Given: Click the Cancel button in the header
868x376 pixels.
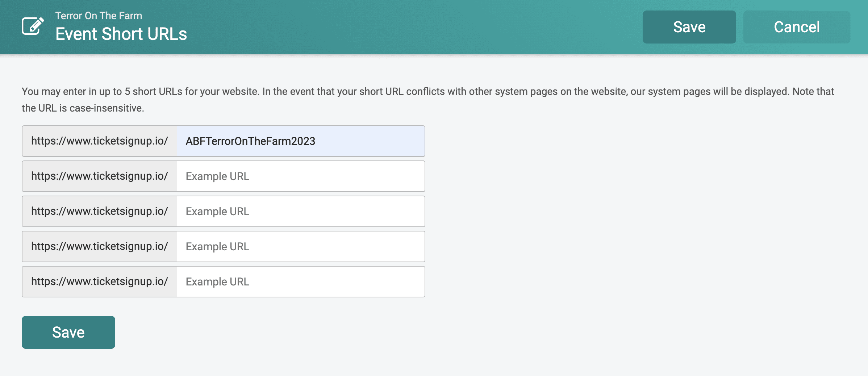Looking at the screenshot, I should (796, 27).
